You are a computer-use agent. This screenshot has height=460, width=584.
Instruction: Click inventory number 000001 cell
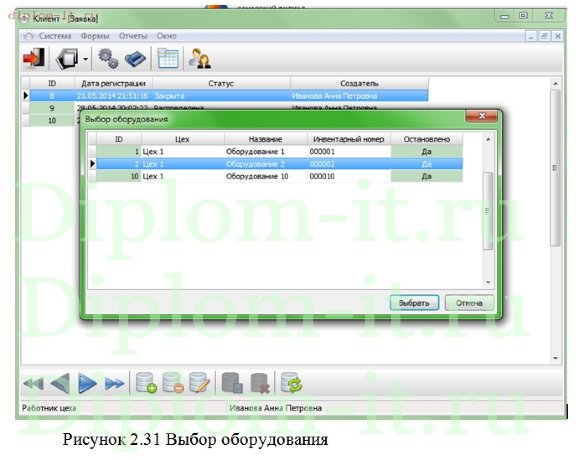(349, 152)
